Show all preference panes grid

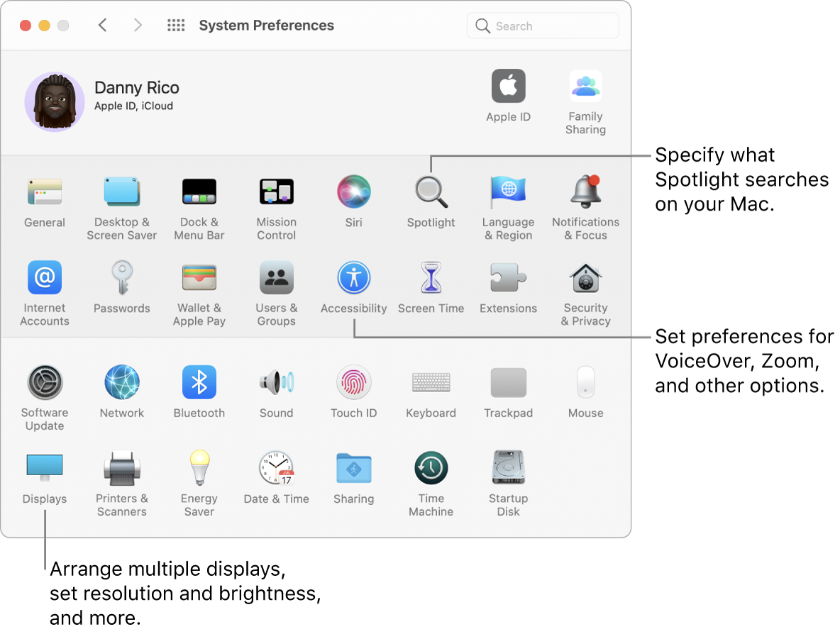click(175, 25)
